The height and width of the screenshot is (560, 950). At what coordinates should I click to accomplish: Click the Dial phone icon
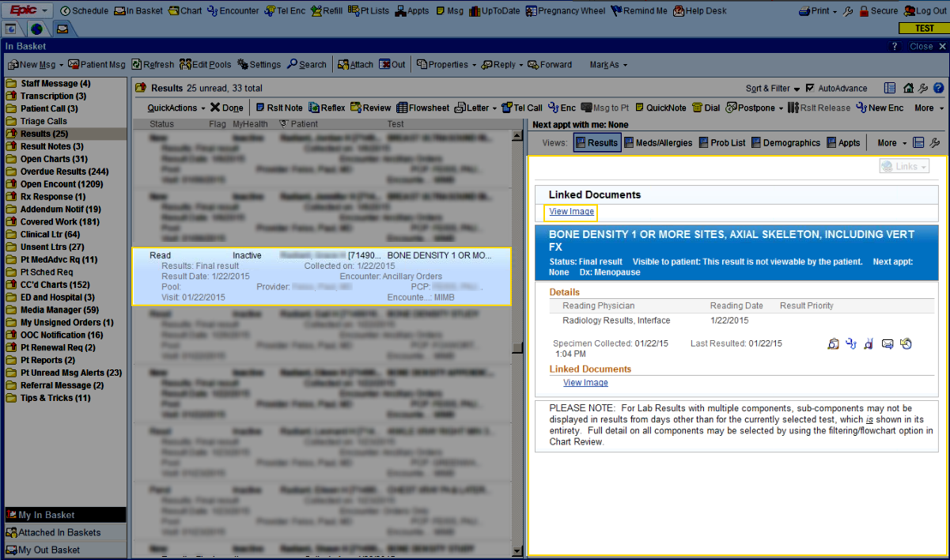pyautogui.click(x=706, y=108)
